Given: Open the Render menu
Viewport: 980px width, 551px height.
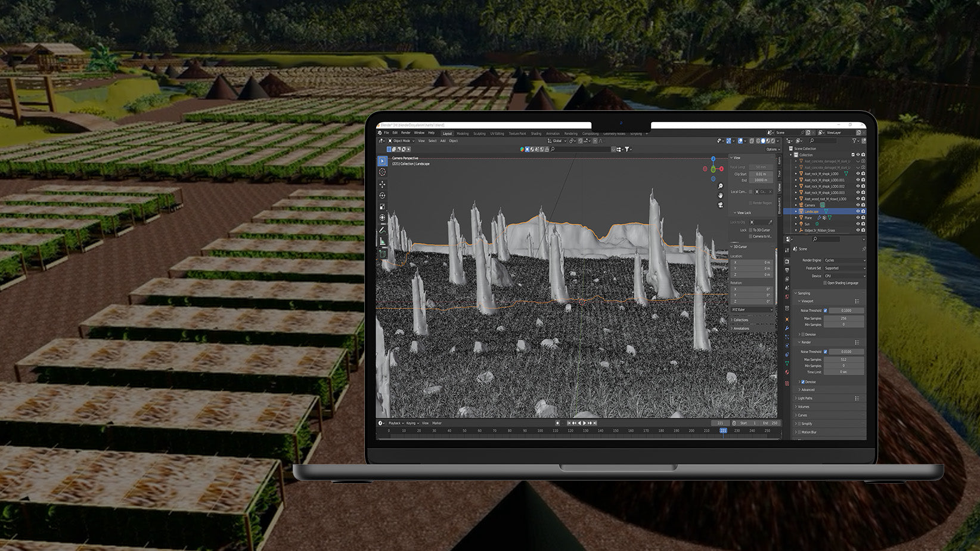Looking at the screenshot, I should click(x=405, y=133).
